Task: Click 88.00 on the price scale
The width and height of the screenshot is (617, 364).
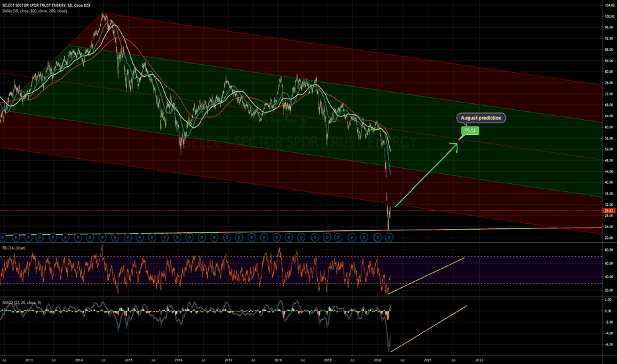Action: (x=609, y=50)
